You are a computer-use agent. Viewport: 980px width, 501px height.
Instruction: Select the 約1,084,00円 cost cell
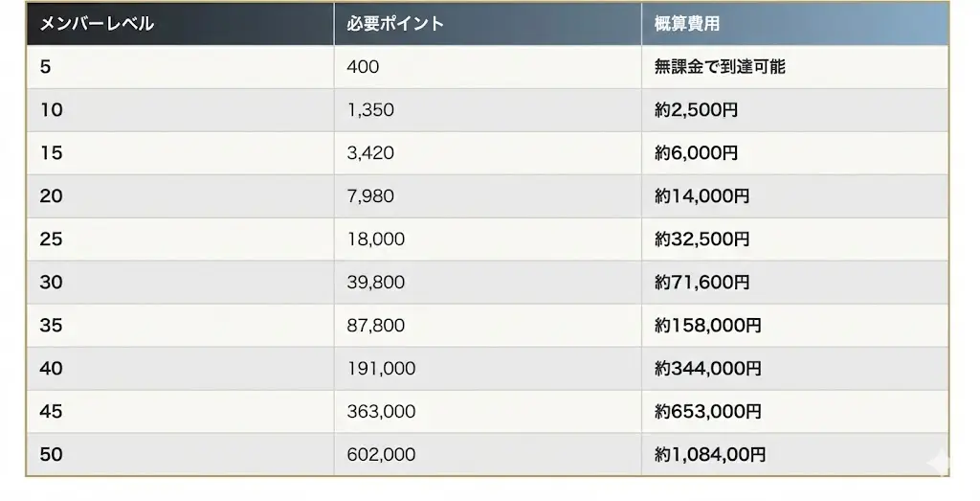point(709,455)
